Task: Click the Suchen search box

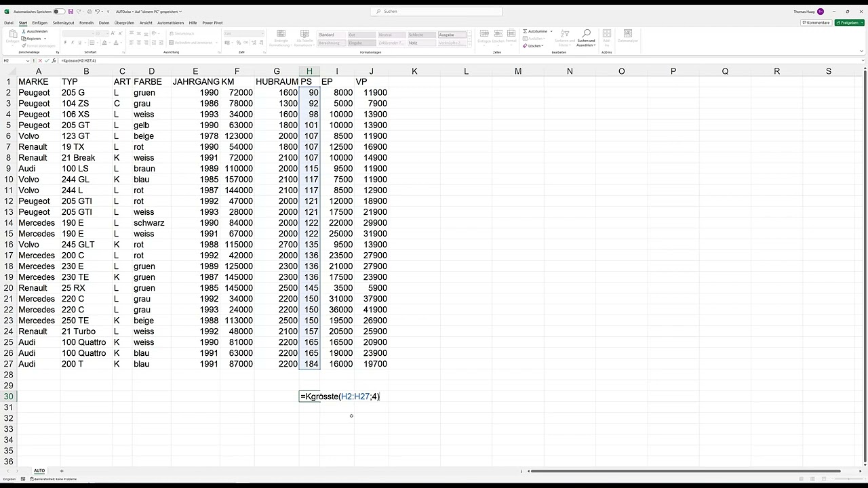Action: [x=437, y=12]
